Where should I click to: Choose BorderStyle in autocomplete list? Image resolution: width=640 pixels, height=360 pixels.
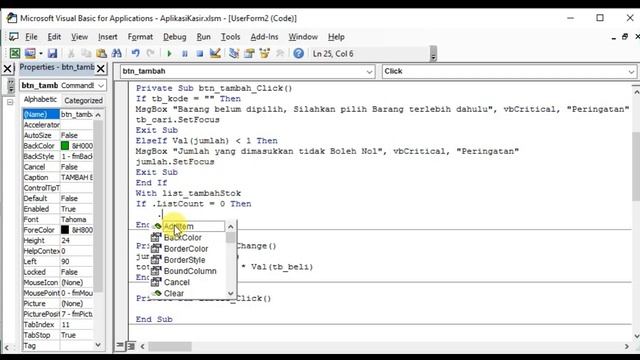point(188,260)
